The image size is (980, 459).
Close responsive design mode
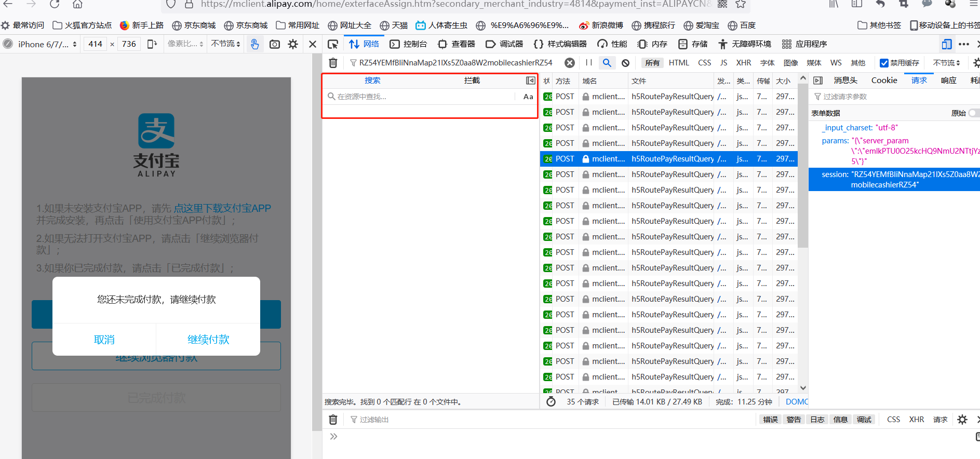313,44
